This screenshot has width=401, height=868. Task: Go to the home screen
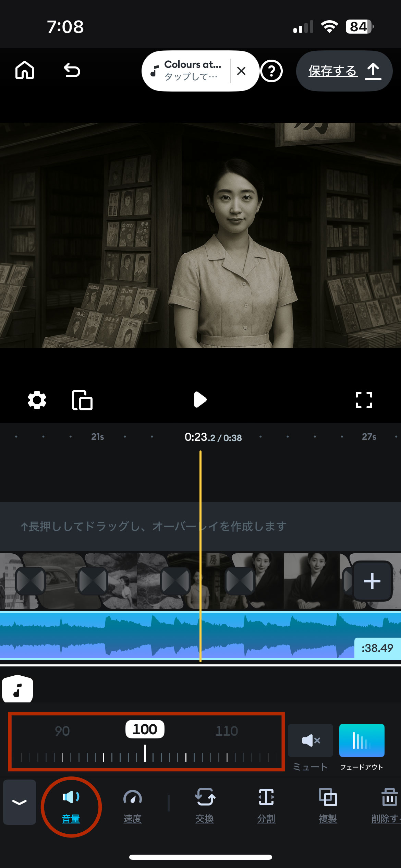[x=25, y=71]
